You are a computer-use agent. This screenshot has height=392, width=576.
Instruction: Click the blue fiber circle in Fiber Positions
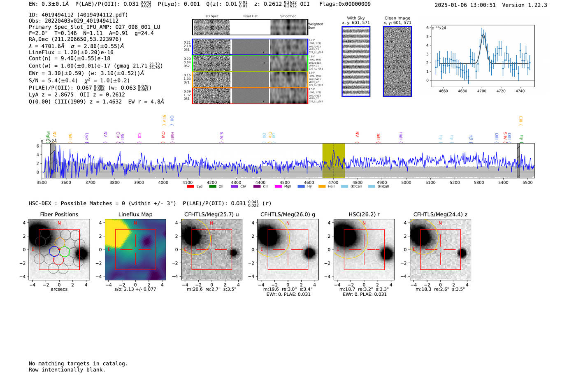pos(54,251)
